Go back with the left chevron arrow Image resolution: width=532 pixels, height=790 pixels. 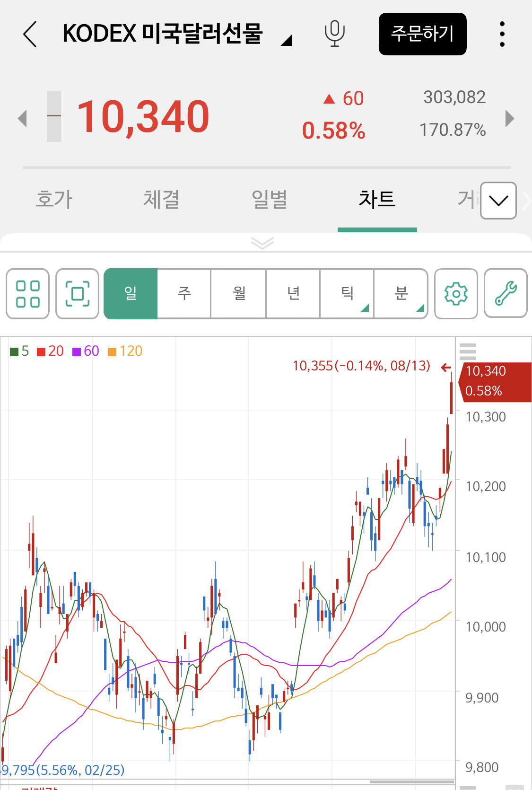click(30, 34)
